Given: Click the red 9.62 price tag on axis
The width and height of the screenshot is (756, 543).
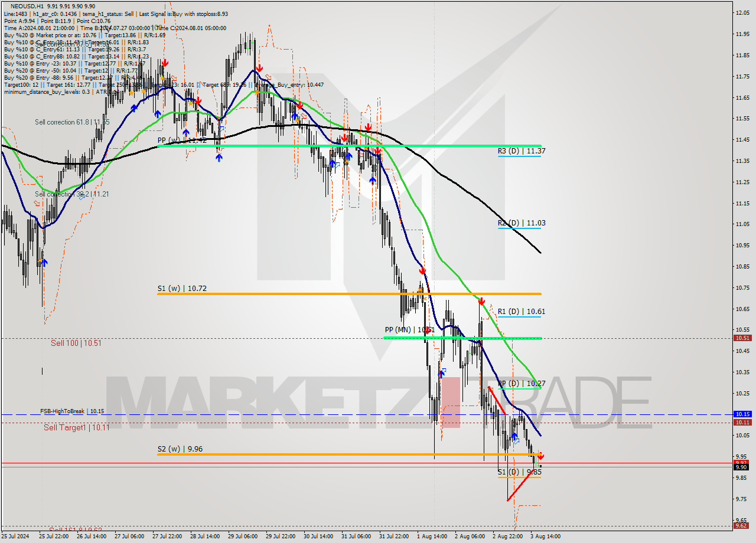Looking at the screenshot, I should pyautogui.click(x=742, y=526).
